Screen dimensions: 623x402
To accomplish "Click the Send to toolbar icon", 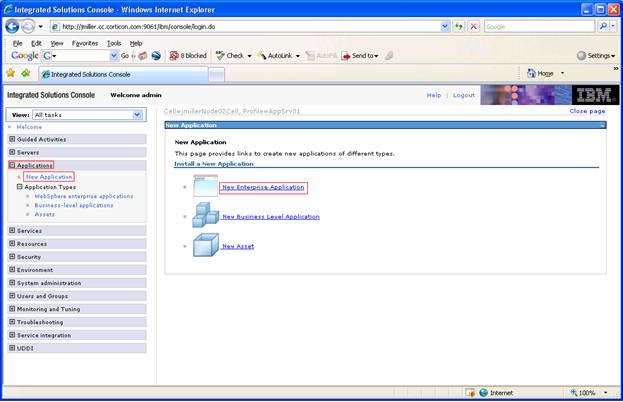I will point(346,56).
